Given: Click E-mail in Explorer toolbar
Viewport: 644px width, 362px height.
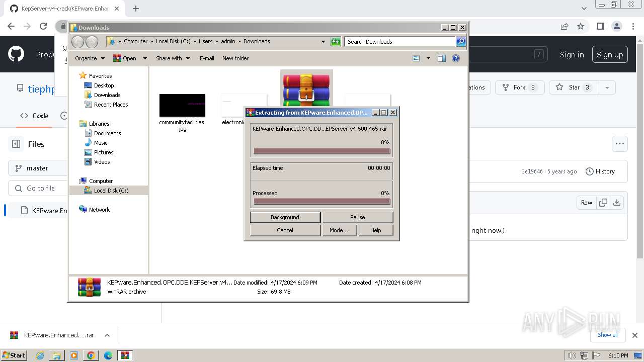Looking at the screenshot, I should pyautogui.click(x=207, y=58).
